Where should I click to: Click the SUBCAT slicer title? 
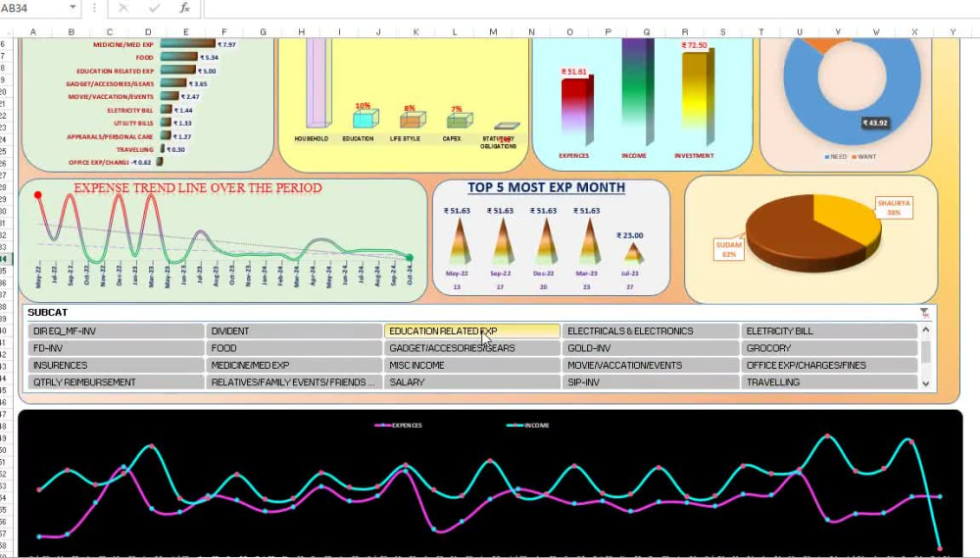pos(47,312)
